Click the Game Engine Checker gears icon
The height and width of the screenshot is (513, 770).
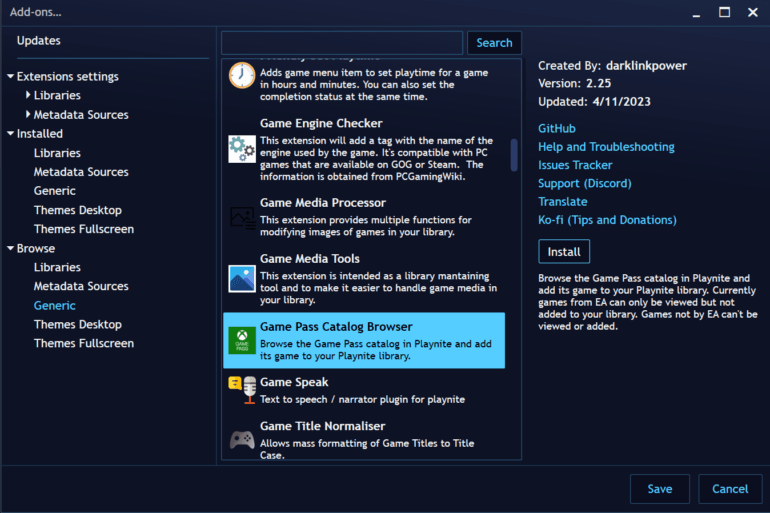click(242, 149)
